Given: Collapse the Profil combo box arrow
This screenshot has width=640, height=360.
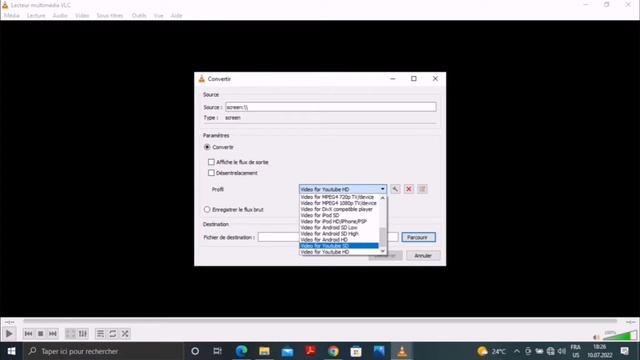Looking at the screenshot, I should 382,189.
